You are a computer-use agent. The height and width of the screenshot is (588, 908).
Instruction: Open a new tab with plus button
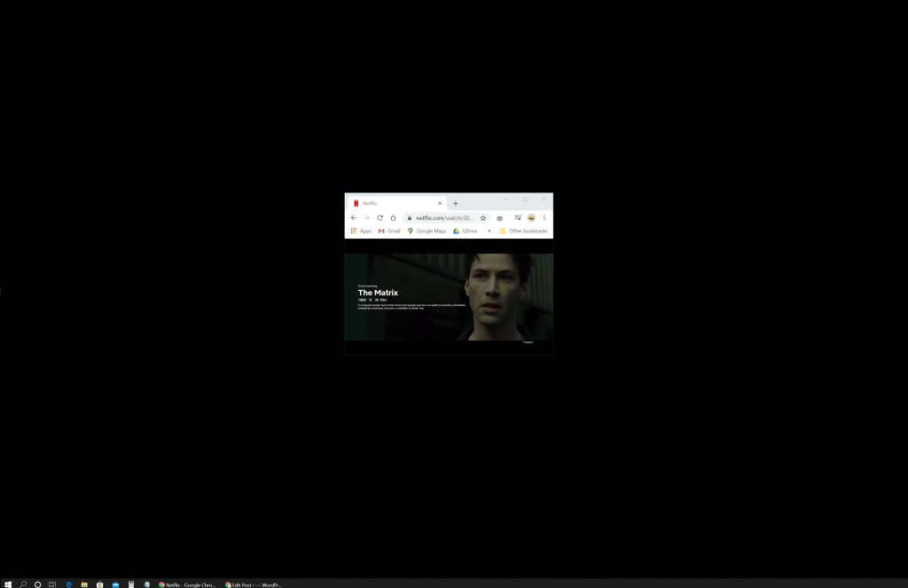pyautogui.click(x=456, y=203)
